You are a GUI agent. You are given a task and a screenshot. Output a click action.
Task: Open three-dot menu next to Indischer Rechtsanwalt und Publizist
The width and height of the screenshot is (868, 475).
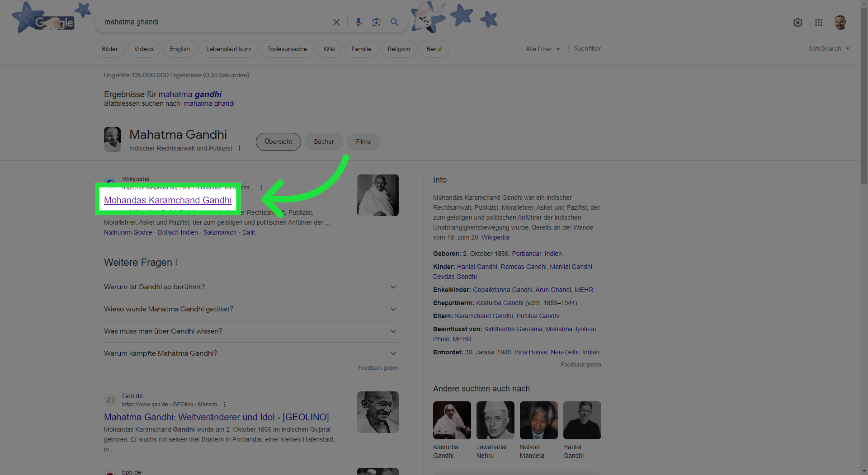pyautogui.click(x=240, y=148)
